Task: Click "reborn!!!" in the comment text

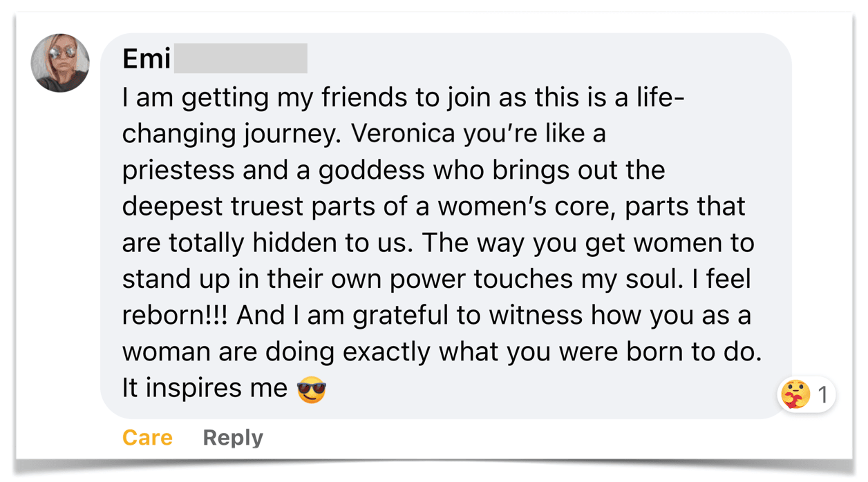Action: [176, 316]
